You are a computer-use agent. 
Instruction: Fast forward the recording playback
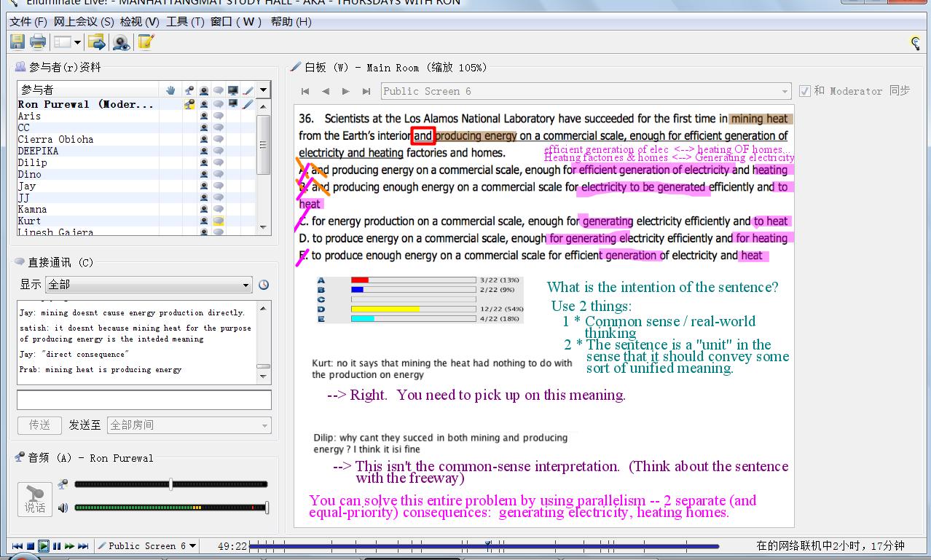70,546
